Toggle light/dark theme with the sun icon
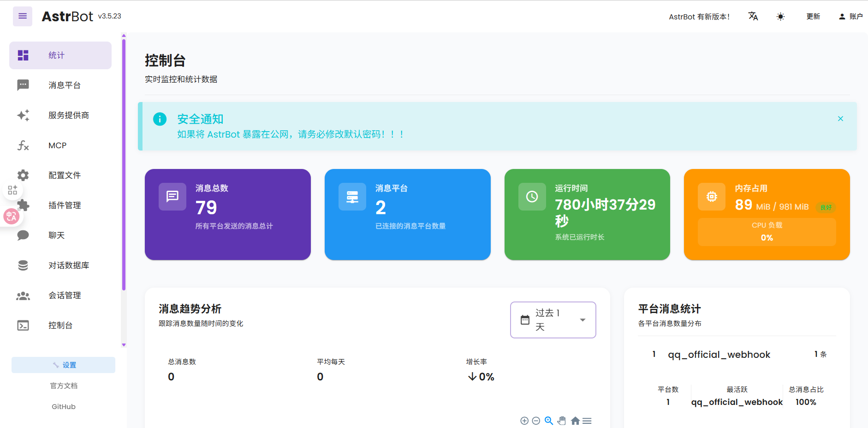 point(780,17)
